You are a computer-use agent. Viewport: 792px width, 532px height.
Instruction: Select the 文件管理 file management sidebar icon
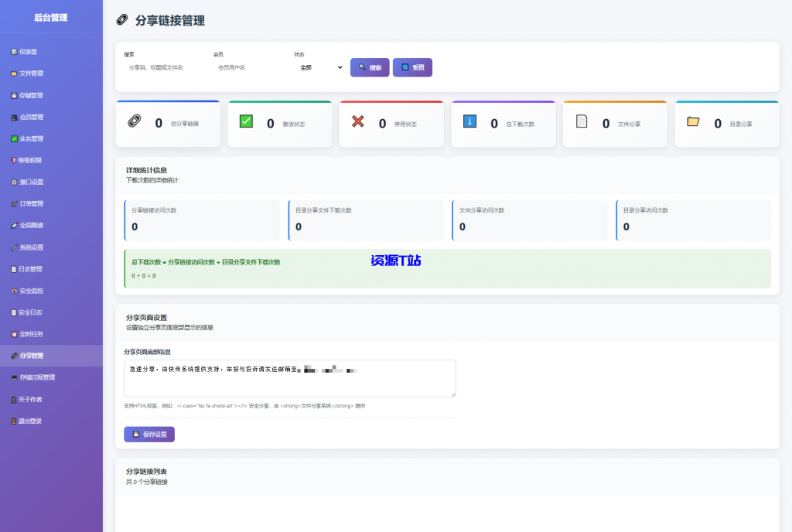coord(33,73)
